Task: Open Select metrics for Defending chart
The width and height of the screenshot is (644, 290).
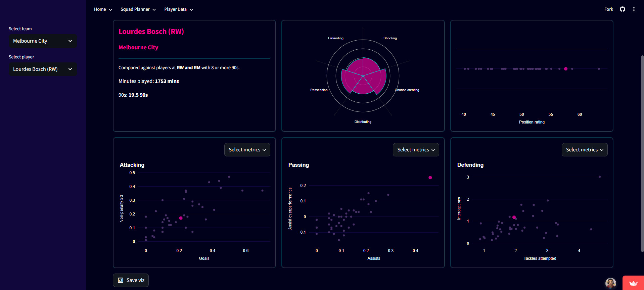Action: coord(584,150)
